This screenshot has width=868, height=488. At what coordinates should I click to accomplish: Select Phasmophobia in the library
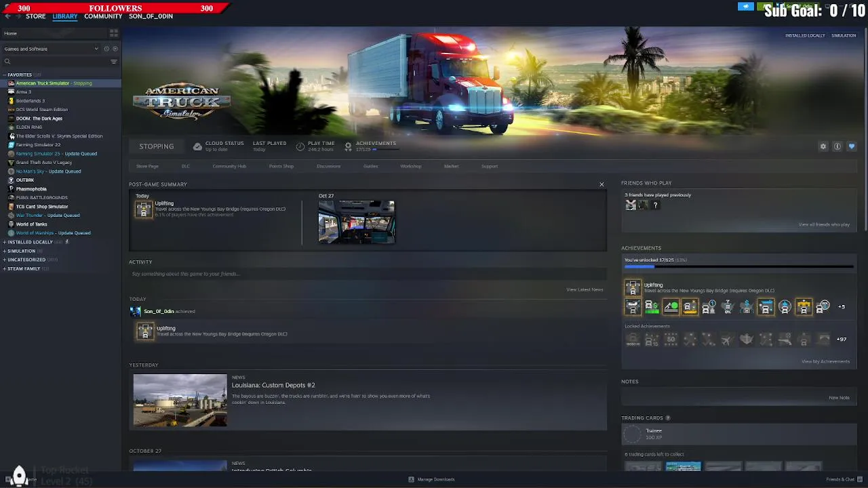pos(31,189)
